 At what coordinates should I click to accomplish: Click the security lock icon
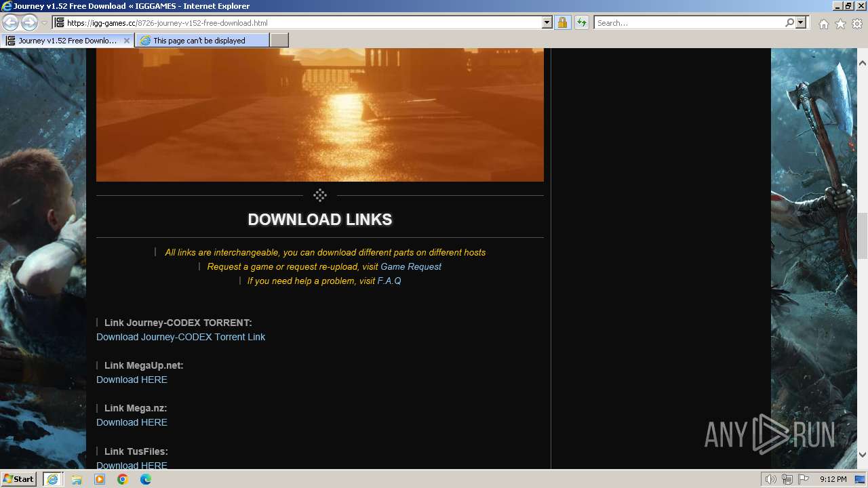coord(562,22)
